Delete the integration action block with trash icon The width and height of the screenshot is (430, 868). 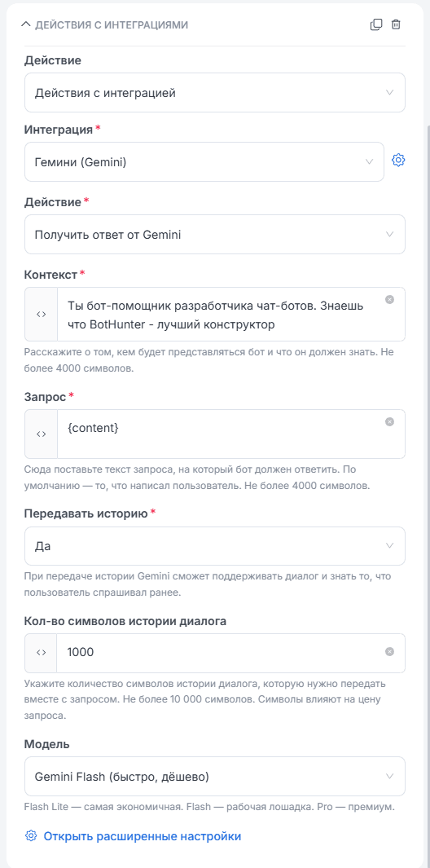[396, 25]
